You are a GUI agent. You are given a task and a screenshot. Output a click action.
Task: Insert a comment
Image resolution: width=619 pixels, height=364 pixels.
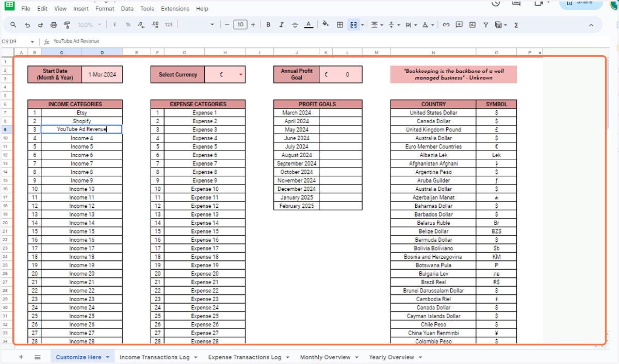click(x=459, y=25)
